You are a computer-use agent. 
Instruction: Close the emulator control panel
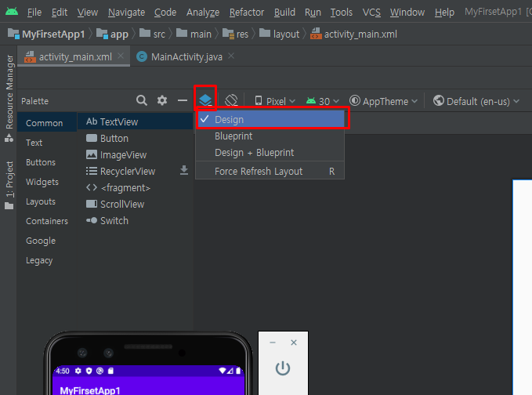point(294,342)
